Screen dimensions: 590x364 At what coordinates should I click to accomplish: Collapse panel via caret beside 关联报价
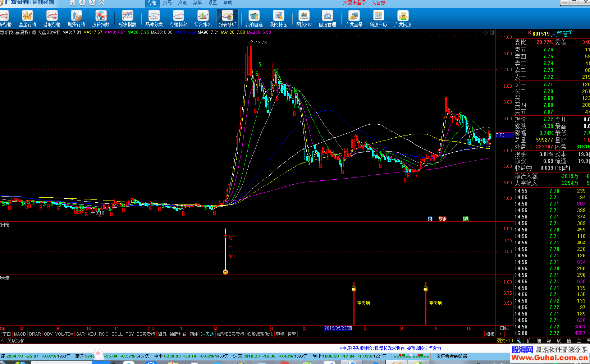coord(3,341)
